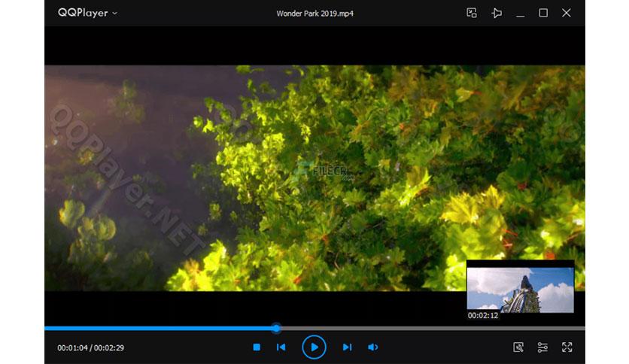Enter fullscreen mode

[x=567, y=347]
